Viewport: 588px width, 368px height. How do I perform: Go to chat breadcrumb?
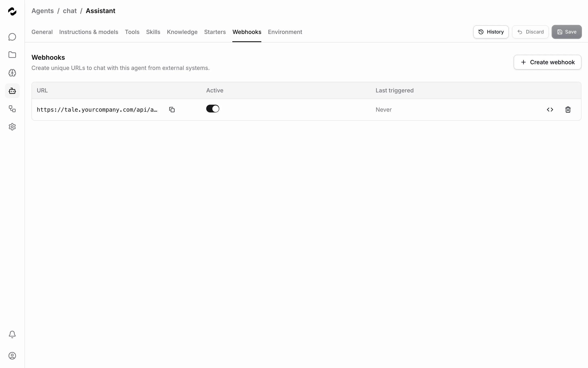70,11
